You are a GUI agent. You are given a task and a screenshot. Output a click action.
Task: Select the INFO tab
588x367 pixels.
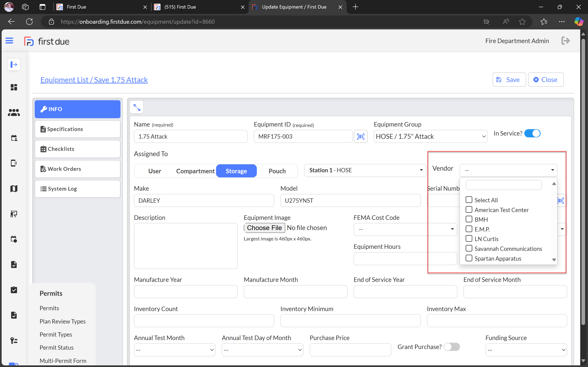tap(77, 109)
